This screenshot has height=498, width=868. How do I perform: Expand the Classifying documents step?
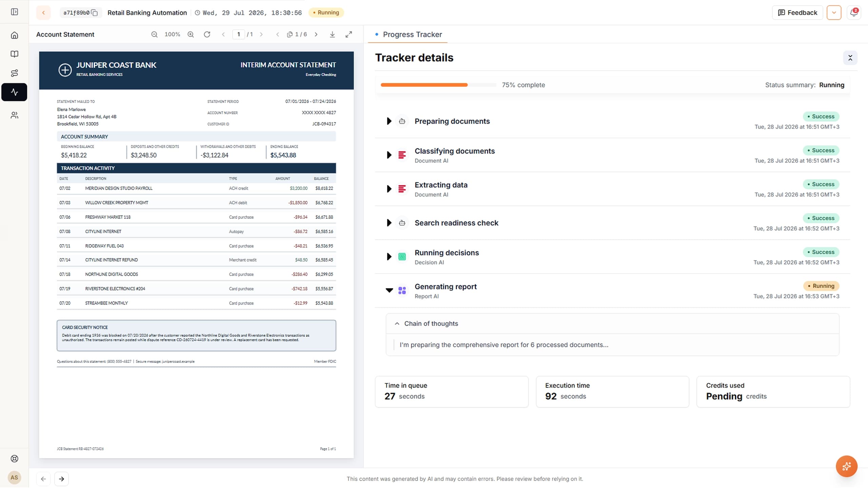(x=389, y=155)
